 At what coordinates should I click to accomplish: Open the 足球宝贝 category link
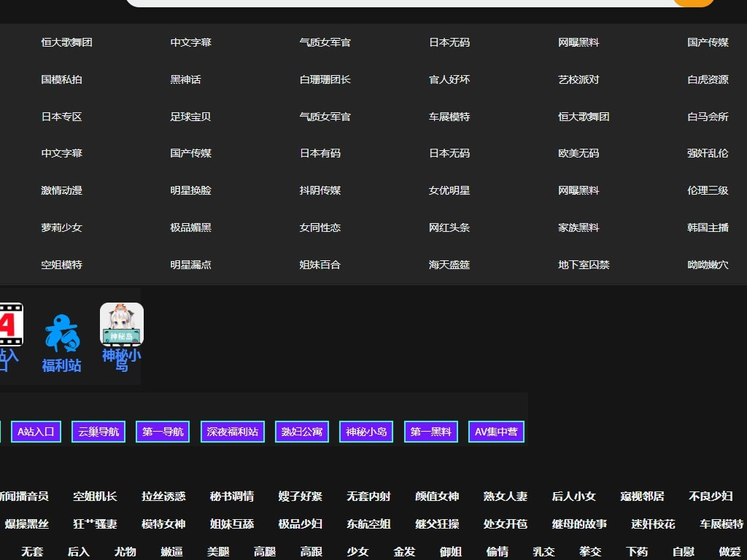190,117
